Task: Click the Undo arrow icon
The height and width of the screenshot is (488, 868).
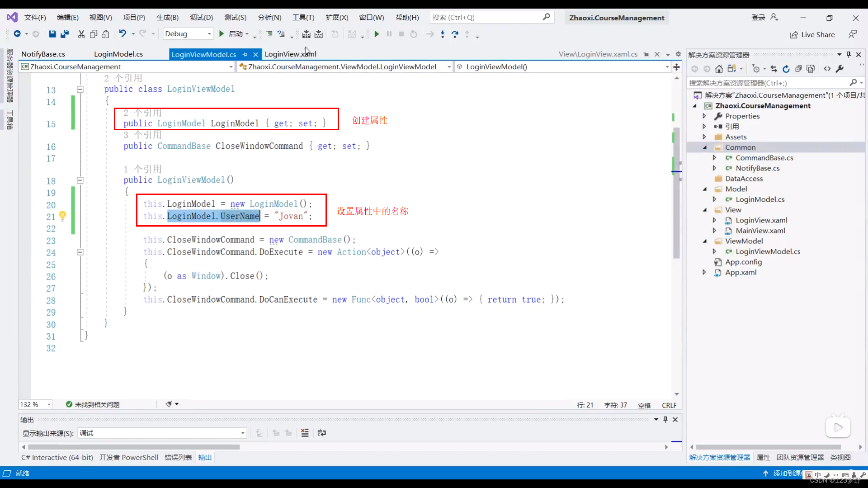Action: [x=123, y=33]
